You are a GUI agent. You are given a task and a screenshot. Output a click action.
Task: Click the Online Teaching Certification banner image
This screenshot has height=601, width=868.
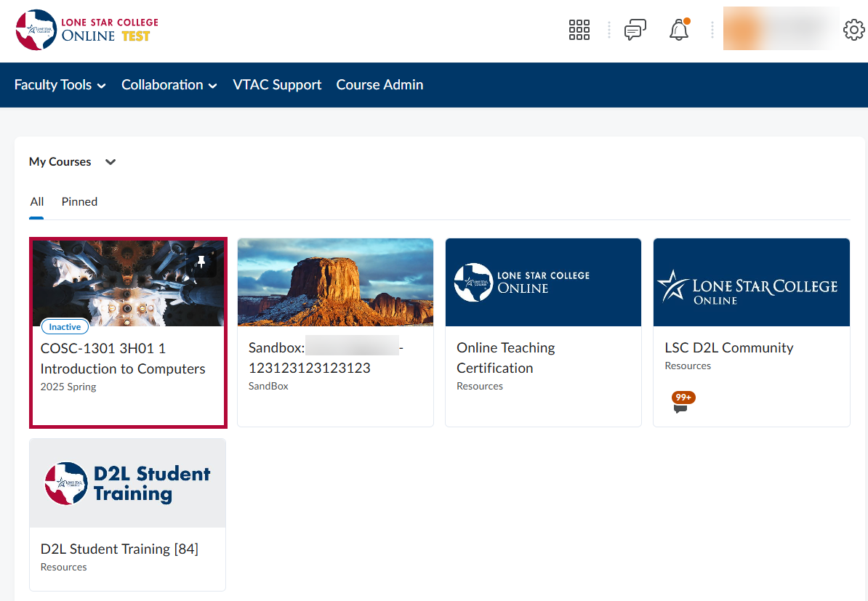[x=543, y=282]
